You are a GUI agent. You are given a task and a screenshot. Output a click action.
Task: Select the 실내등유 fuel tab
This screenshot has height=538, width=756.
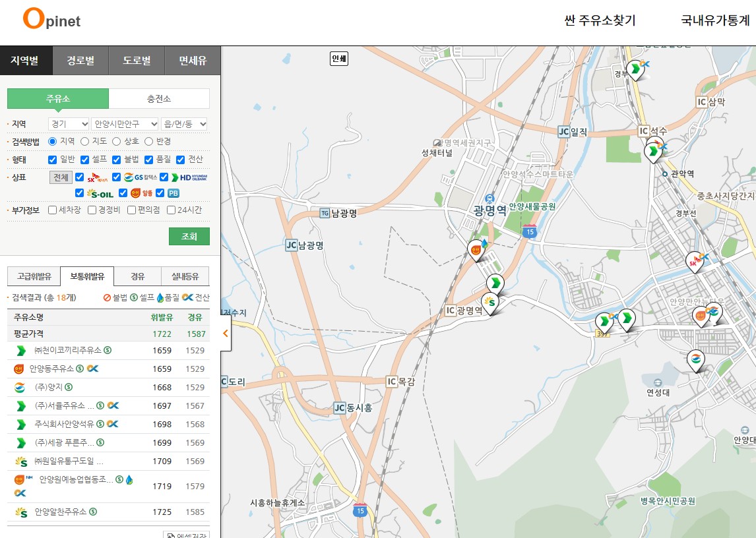185,276
